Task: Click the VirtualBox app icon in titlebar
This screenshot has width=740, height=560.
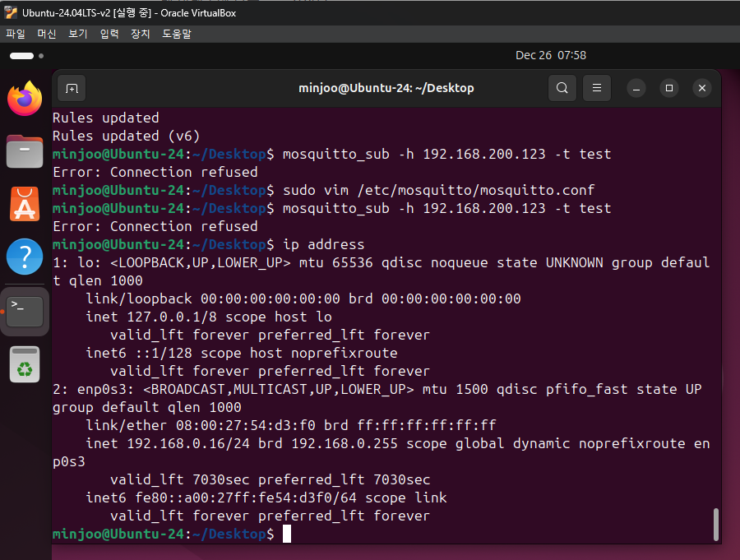Action: pyautogui.click(x=11, y=13)
